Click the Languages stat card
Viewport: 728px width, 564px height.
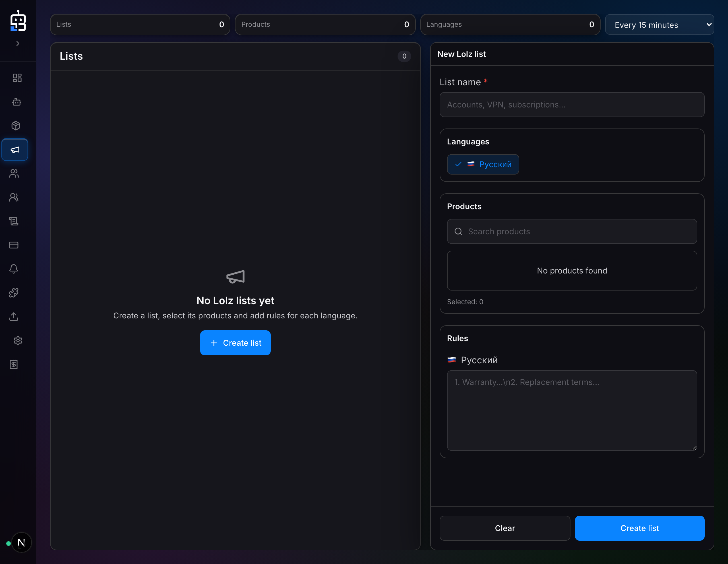click(510, 24)
